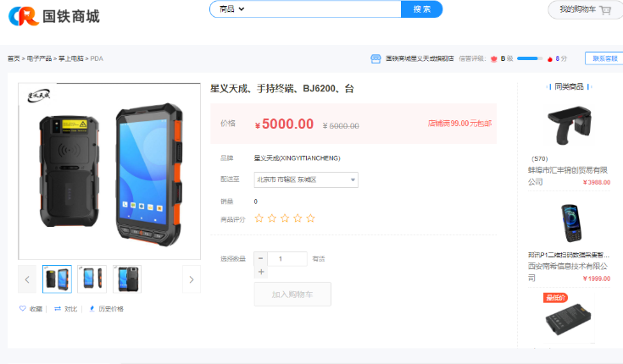This screenshot has height=364, width=623.
Task: Open the 邦讯P1 scanner product image
Action: pyautogui.click(x=571, y=223)
